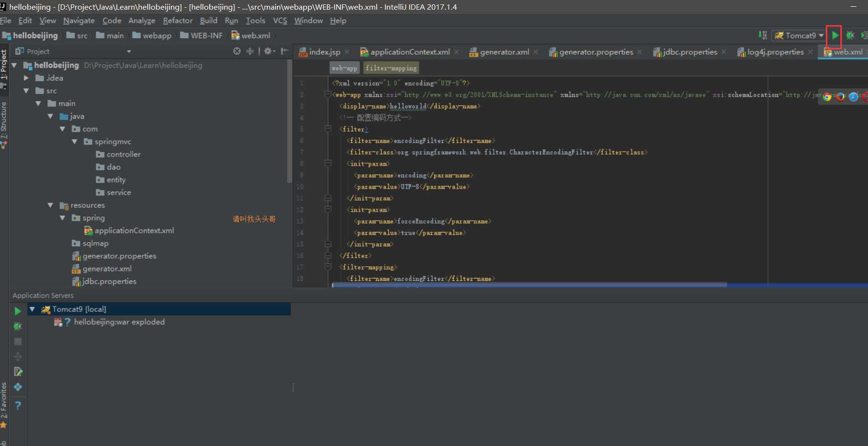This screenshot has width=868, height=446.
Task: Debug server from Application Servers panel
Action: 18,326
